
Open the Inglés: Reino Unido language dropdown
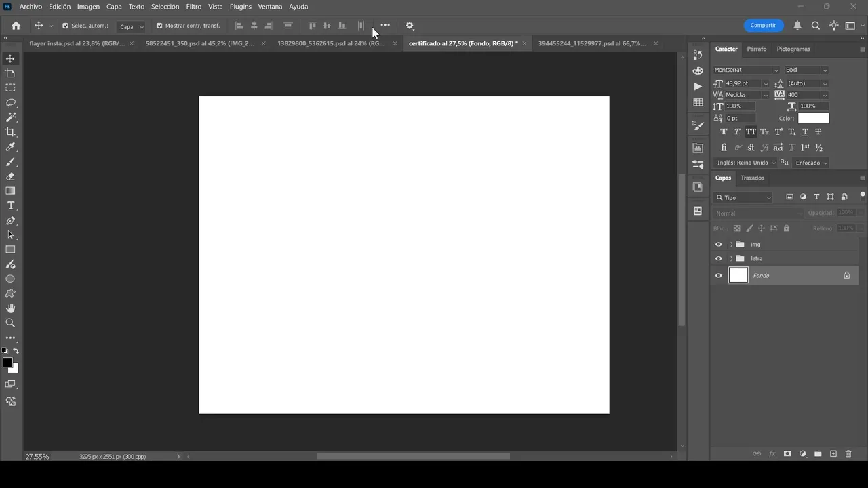click(x=745, y=163)
